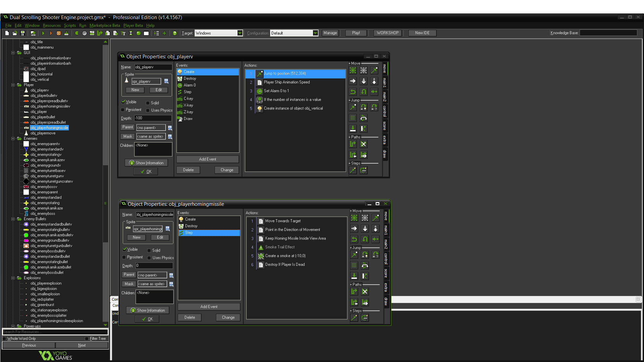Click the Search For Resources field
This screenshot has height=362, width=644.
click(x=55, y=331)
